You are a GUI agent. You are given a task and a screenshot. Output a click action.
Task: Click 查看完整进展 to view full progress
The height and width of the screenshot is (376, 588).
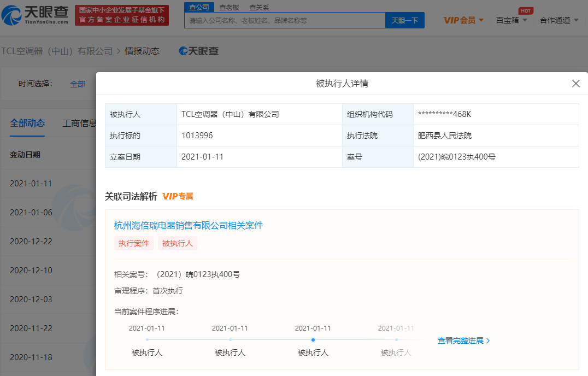point(463,340)
